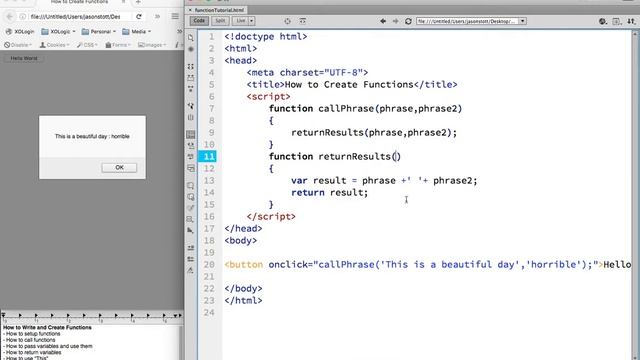Click the Live Code icon
This screenshot has height=360, width=640.
[x=302, y=21]
